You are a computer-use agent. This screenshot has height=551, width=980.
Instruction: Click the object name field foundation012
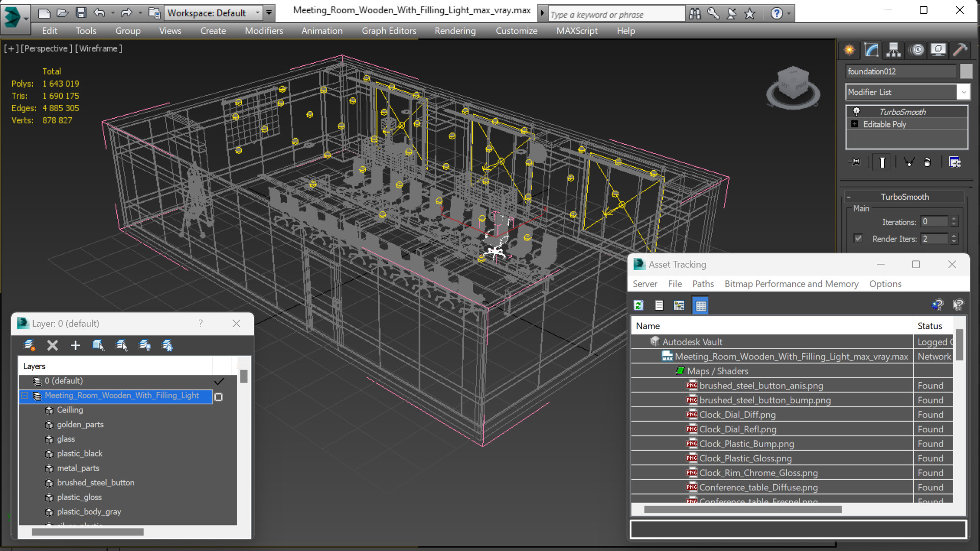click(901, 71)
